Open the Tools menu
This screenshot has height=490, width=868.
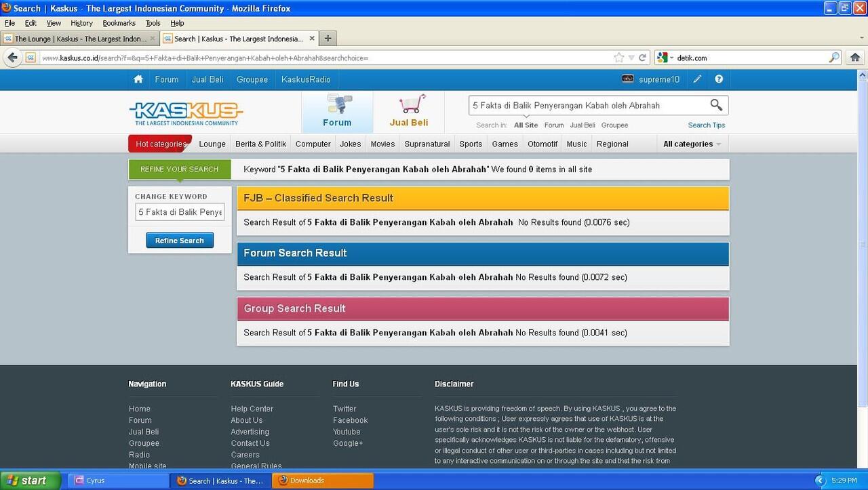point(153,23)
